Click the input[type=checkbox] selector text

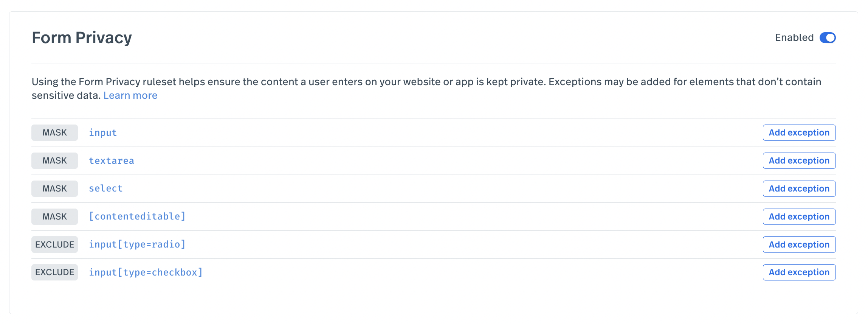pos(146,273)
